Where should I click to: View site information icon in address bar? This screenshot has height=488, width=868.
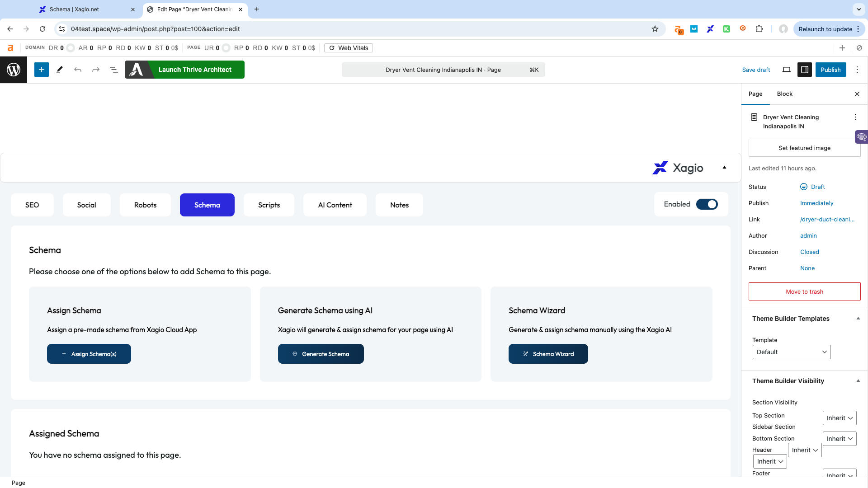(62, 29)
